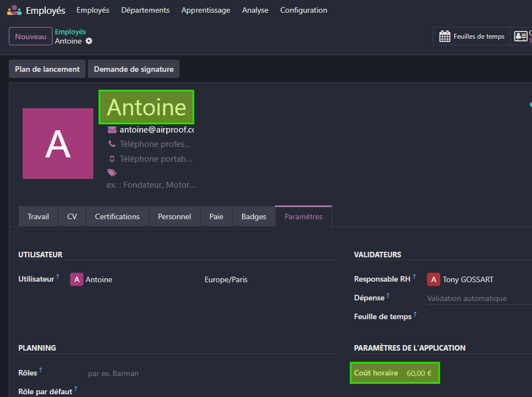
Task: Click the email envelope icon
Action: click(112, 130)
